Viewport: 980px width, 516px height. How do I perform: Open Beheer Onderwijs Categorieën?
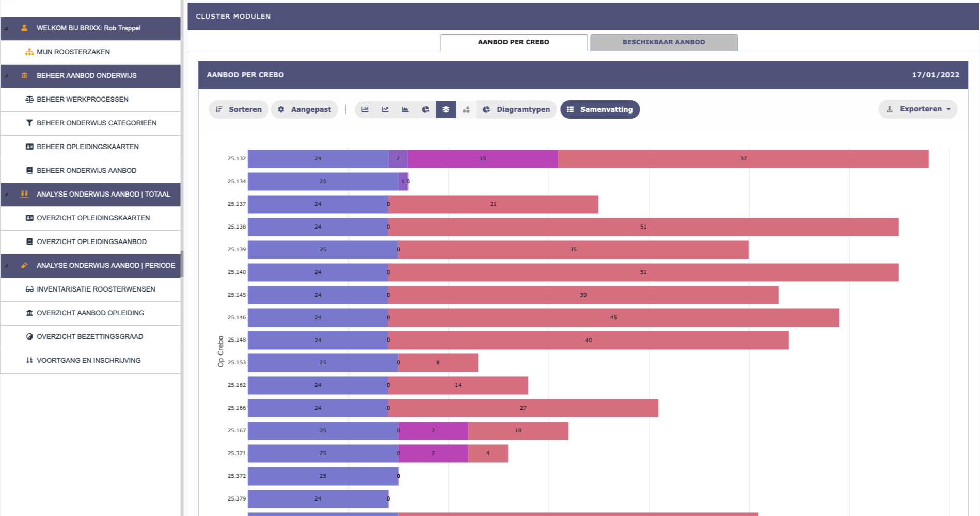point(91,123)
